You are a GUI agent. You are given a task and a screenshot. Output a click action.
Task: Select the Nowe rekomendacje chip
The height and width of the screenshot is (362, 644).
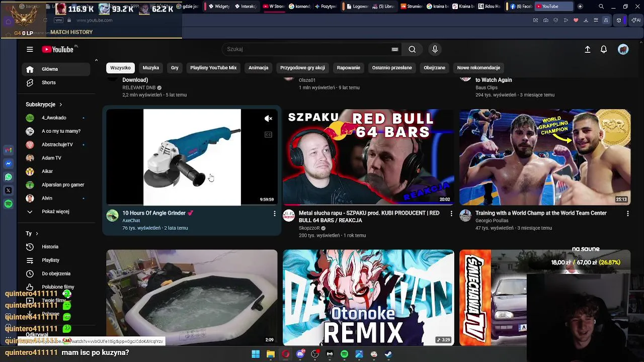(x=478, y=67)
